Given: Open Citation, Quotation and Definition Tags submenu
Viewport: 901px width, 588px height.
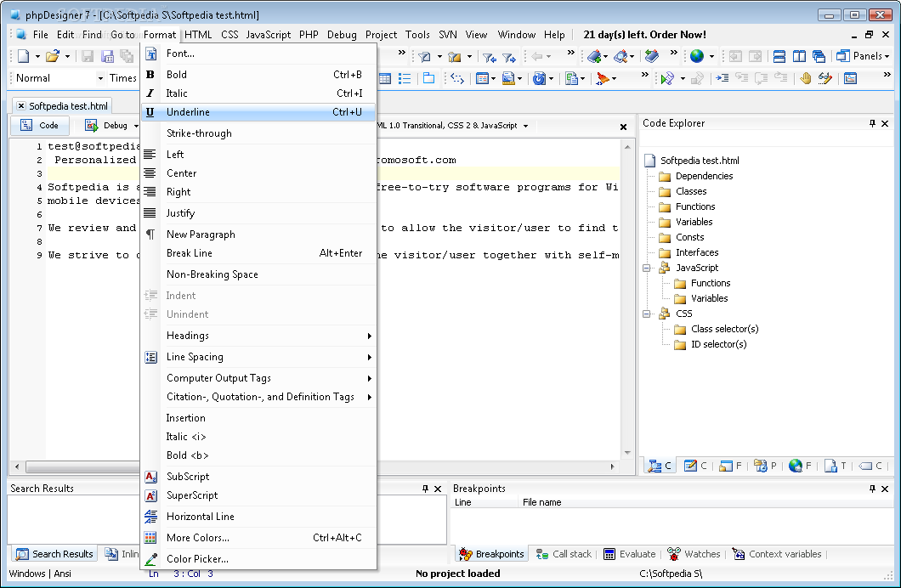Looking at the screenshot, I should [258, 397].
